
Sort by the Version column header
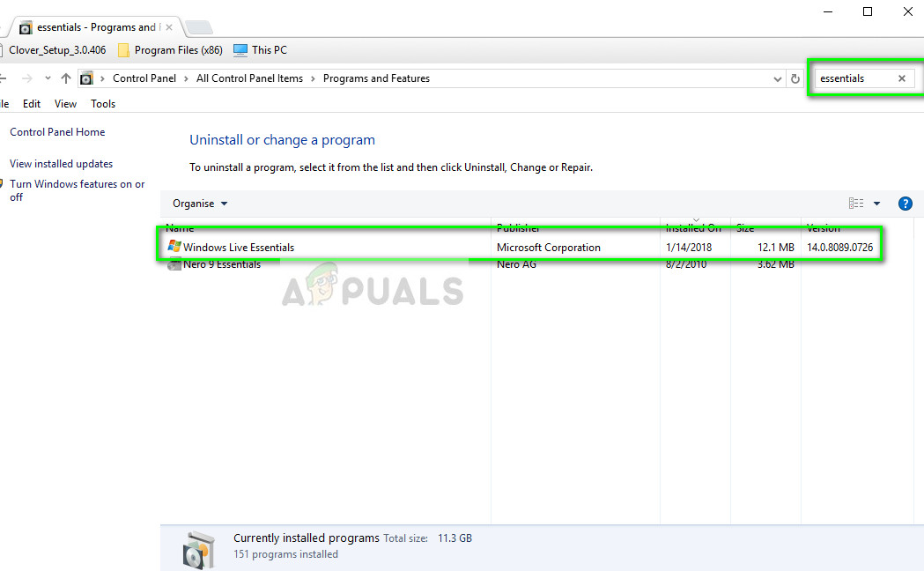click(x=824, y=228)
